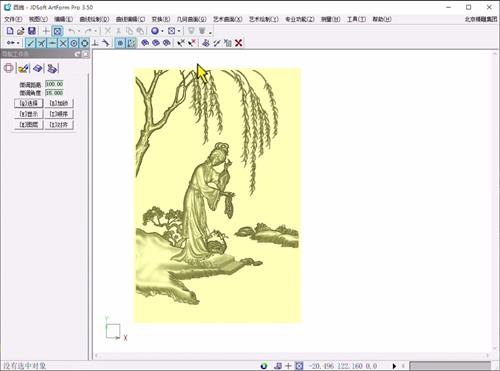Click the paste icon in top toolbar

click(140, 31)
